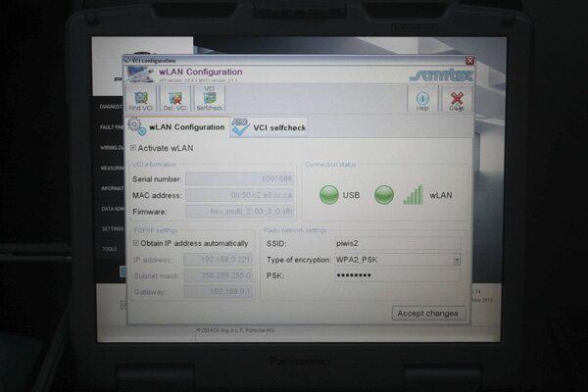Open Fault finding in background sidebar
Screen dimensions: 588x392
(x=112, y=127)
